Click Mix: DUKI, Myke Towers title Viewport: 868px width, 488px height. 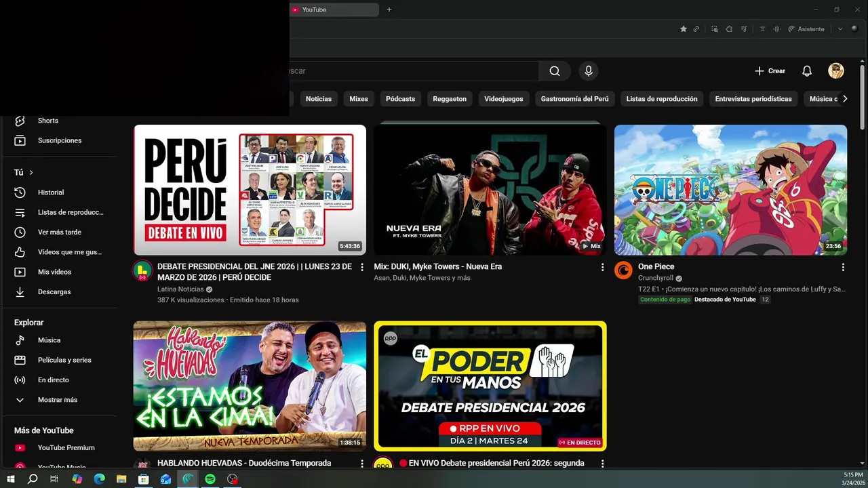[438, 267]
